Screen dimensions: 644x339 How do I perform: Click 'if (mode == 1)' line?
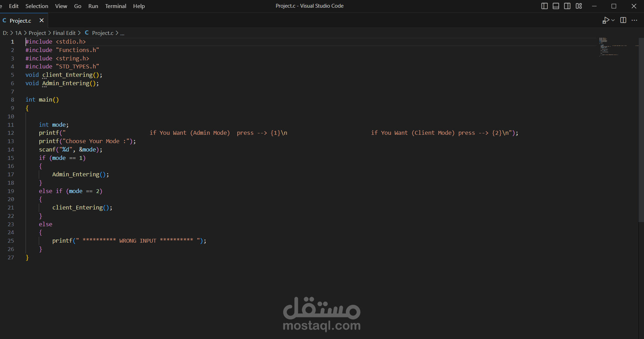point(62,158)
